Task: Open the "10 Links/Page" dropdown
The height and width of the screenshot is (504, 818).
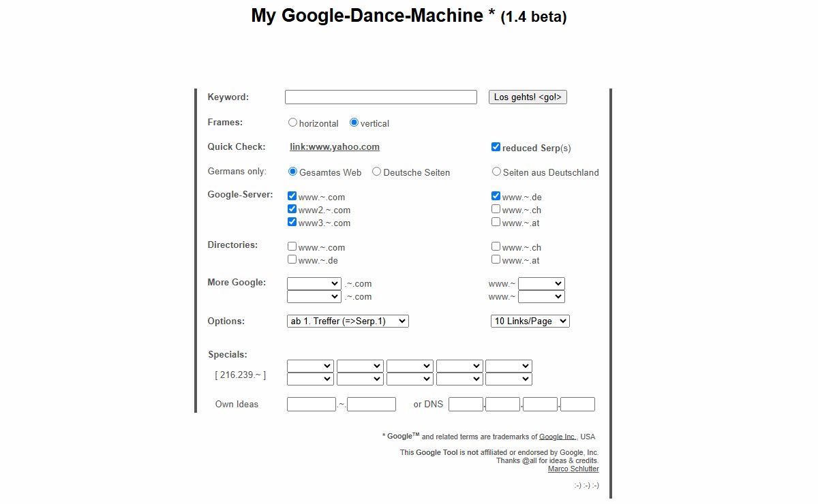Action: (530, 321)
